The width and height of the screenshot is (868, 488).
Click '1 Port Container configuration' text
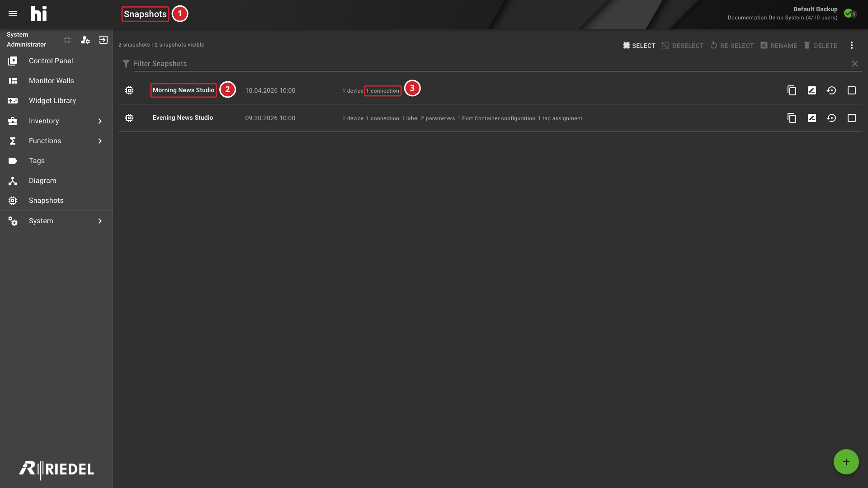pyautogui.click(x=496, y=118)
